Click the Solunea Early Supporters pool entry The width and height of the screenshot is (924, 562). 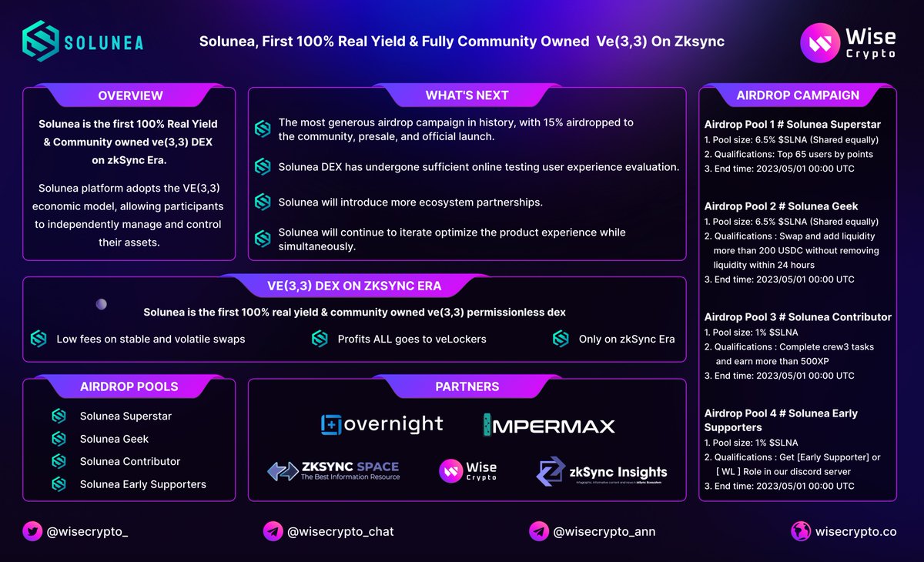point(143,484)
